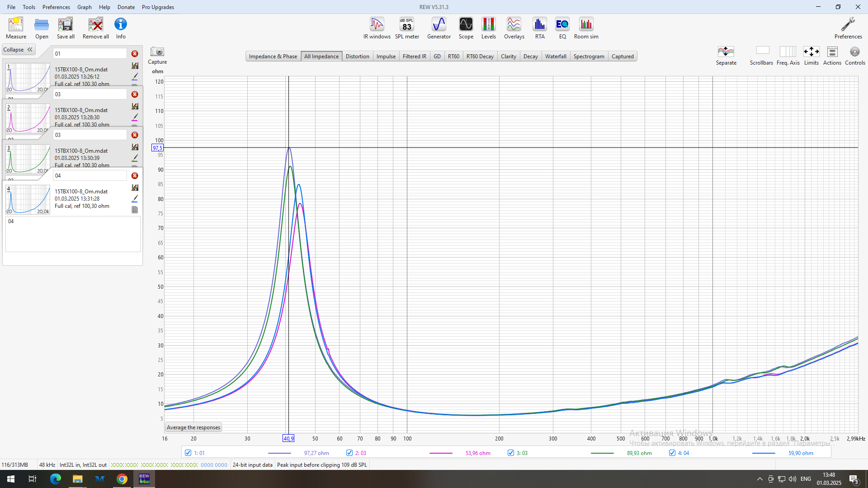Screen dimensions: 868x488
Task: Switch to Spectrogram tab
Action: (x=589, y=56)
